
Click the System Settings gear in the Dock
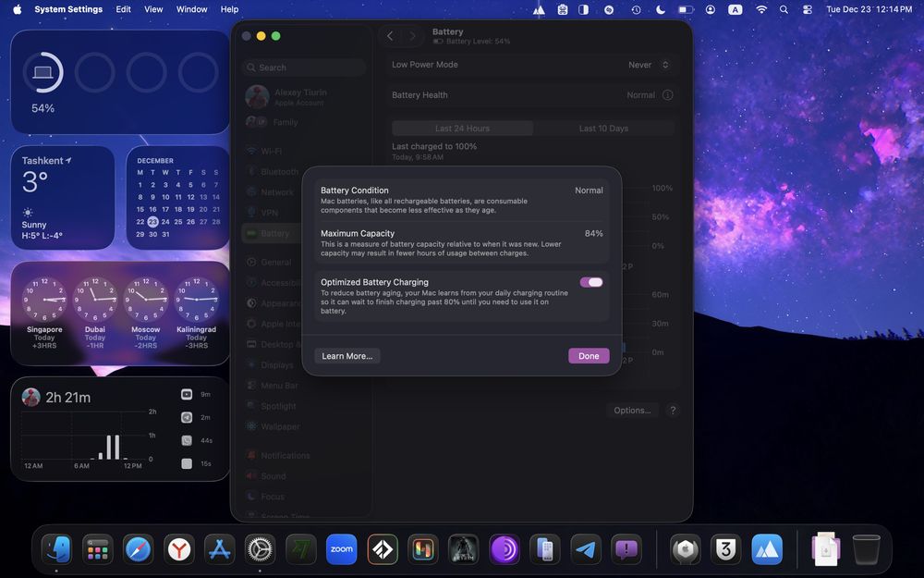point(260,549)
